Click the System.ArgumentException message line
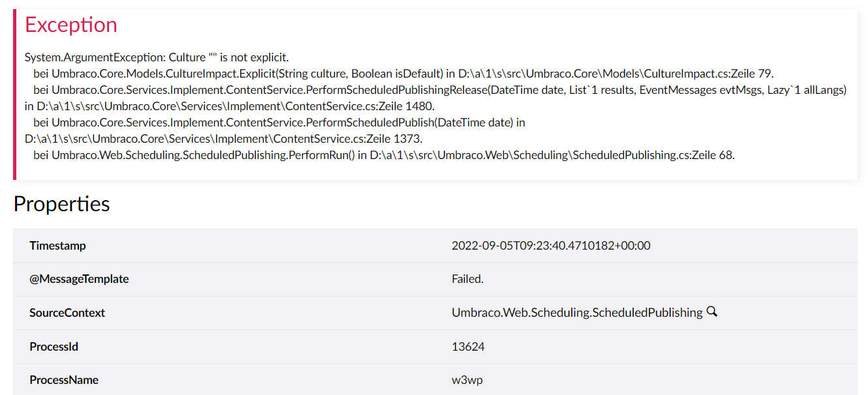This screenshot has height=395, width=868. pyautogui.click(x=157, y=57)
